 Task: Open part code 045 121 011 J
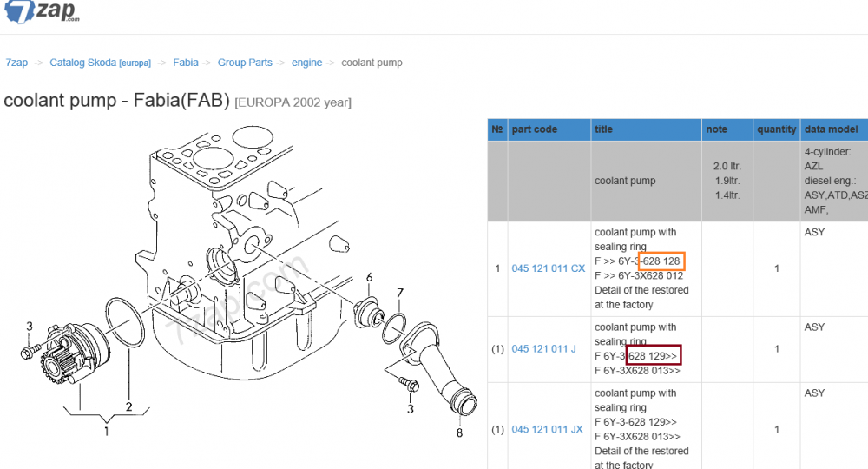(x=543, y=349)
